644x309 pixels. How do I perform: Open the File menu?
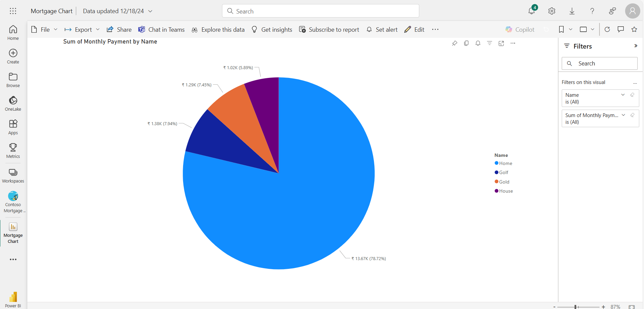click(x=45, y=30)
